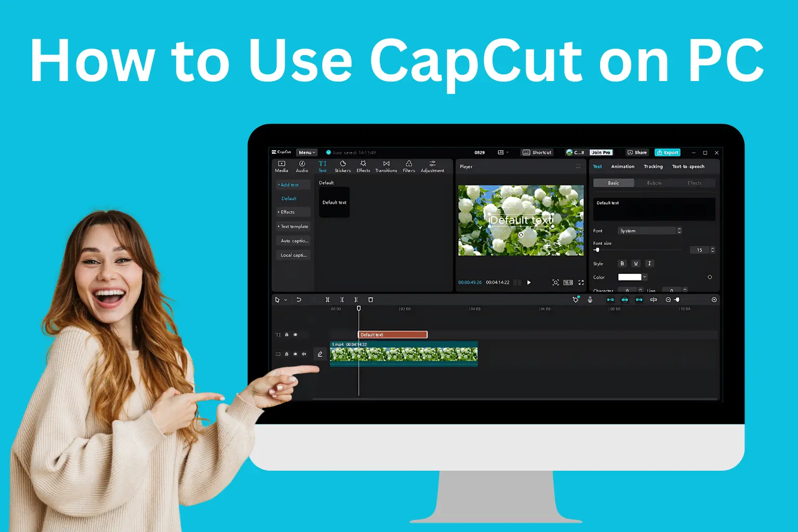Open the layout dropdown next to 0829
This screenshot has height=532, width=798.
point(503,152)
